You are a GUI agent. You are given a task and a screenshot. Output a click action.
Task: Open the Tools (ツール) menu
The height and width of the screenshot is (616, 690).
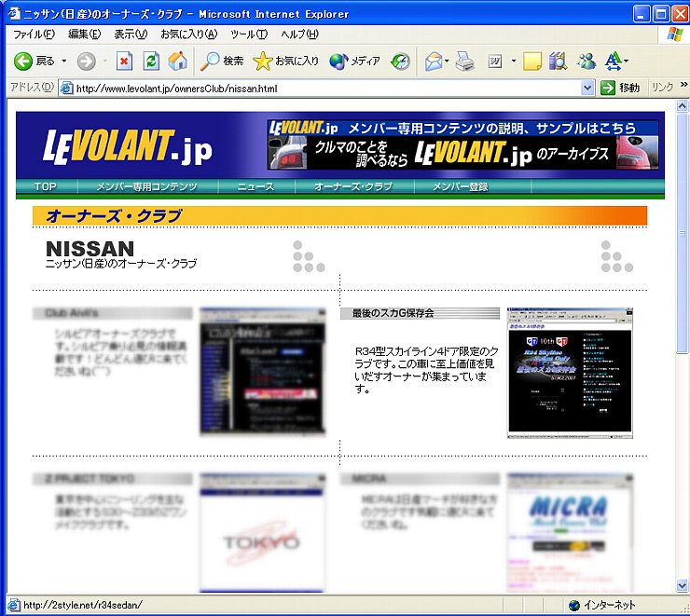(x=249, y=34)
